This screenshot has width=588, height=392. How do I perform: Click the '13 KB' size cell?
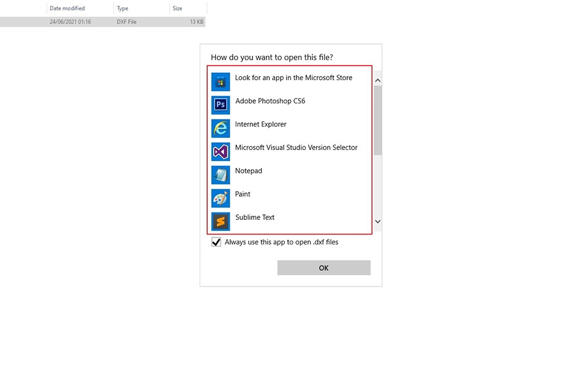point(197,22)
